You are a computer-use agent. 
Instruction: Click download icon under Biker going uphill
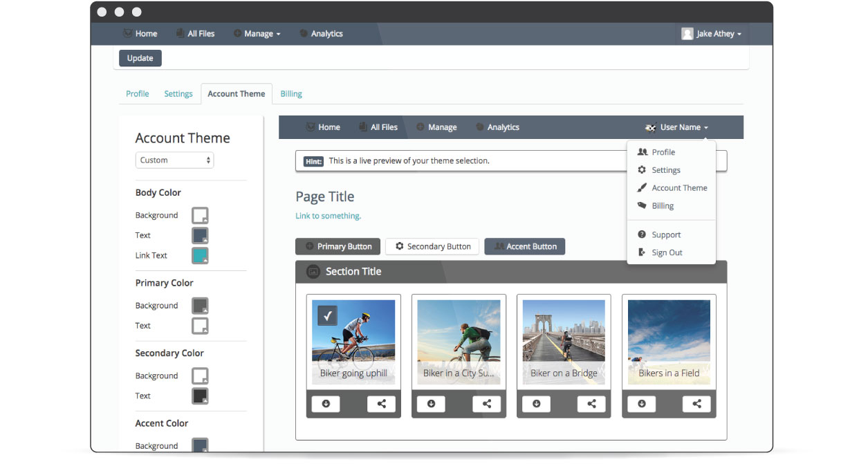tap(326, 404)
